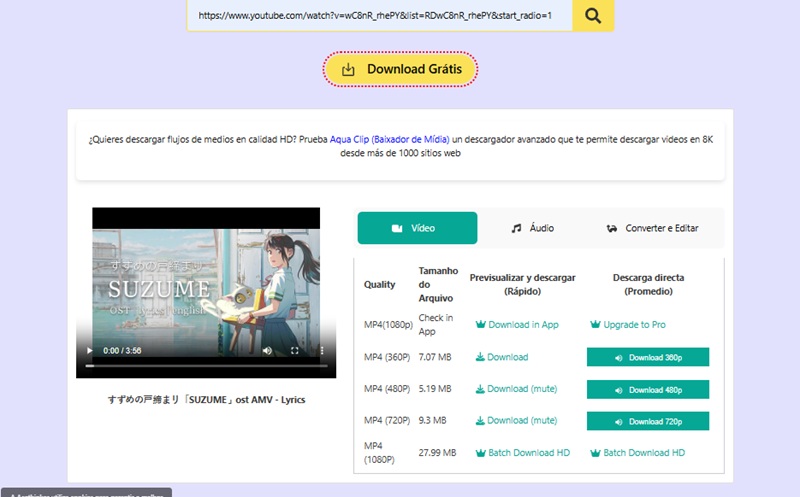
Task: Click the camera icon on the Vídeo tab
Action: coord(397,229)
